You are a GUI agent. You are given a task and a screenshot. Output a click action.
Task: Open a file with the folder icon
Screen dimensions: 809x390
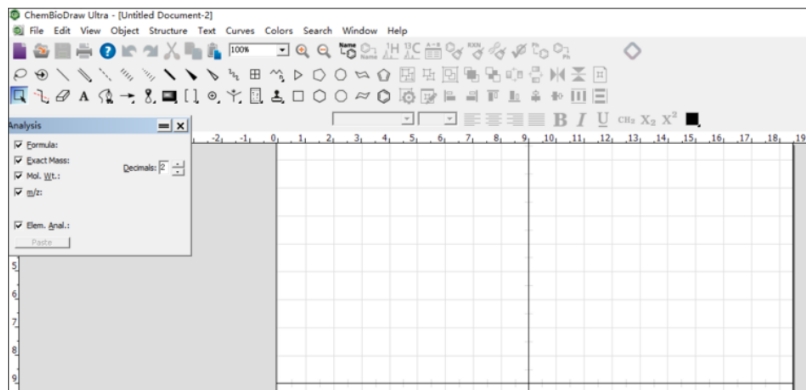pos(41,51)
